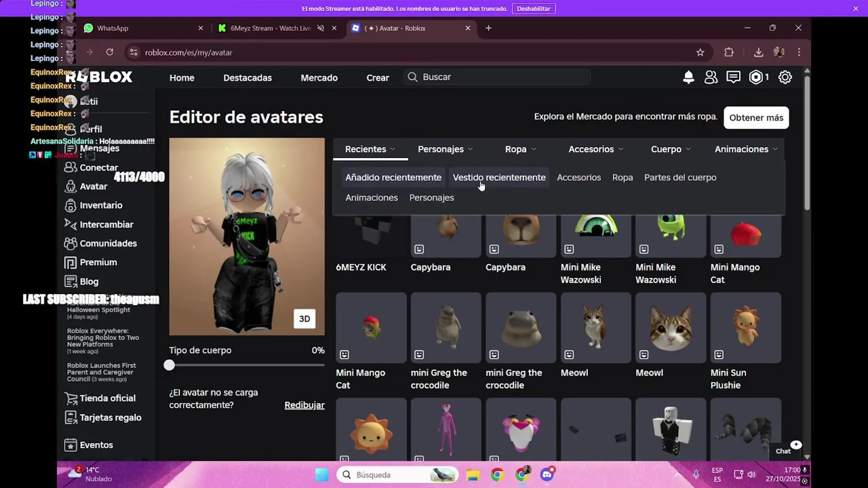Open the friends icon in Roblox header

(711, 77)
